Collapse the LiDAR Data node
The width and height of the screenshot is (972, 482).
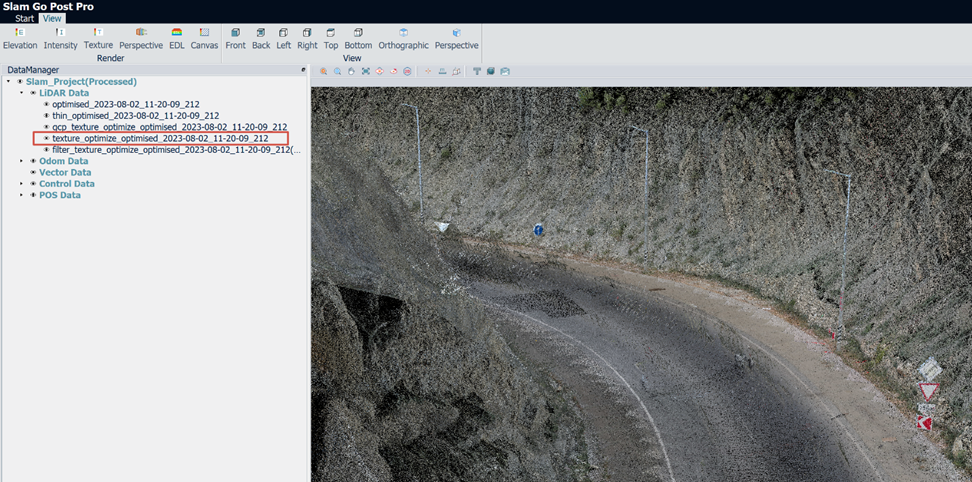[22, 93]
